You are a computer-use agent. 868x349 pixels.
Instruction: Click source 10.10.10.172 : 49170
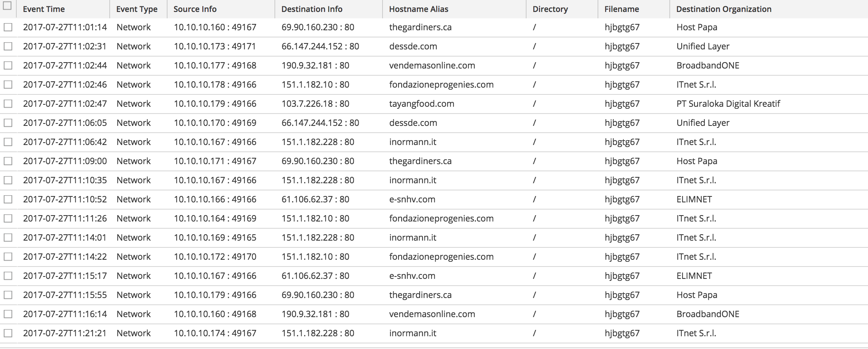click(215, 257)
